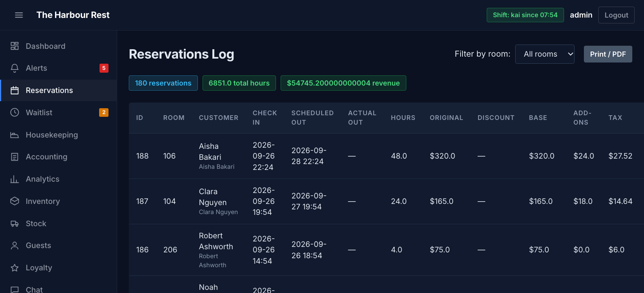Click the admin username label
Screen dimensions: 644x293
(581, 15)
